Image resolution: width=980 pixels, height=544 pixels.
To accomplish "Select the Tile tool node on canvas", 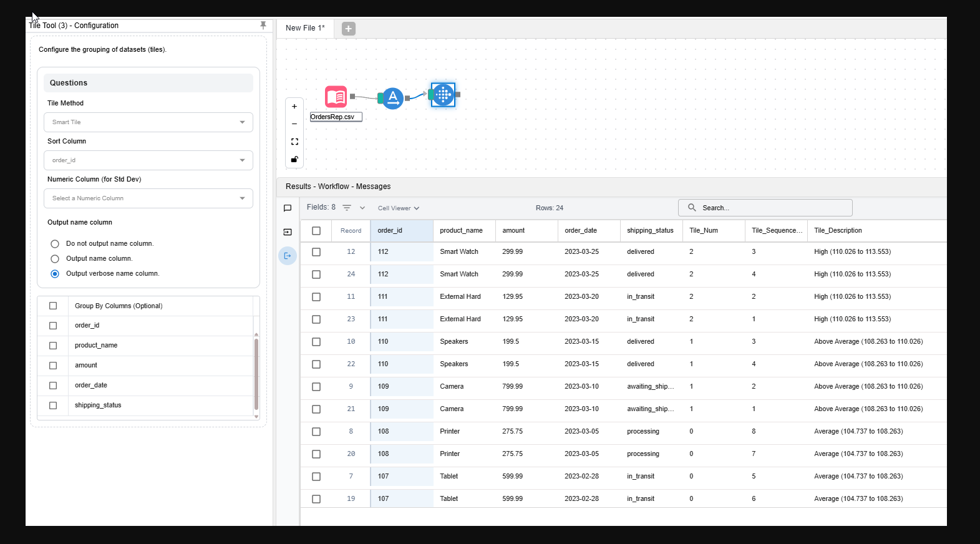I will 443,95.
